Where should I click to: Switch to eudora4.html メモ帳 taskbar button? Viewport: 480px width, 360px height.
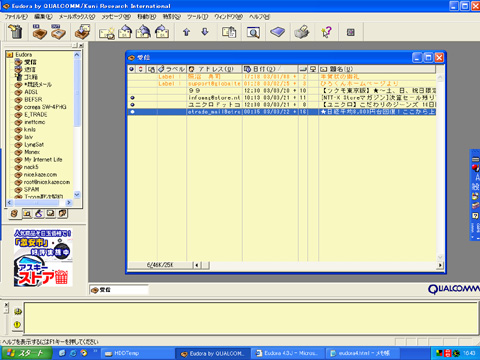click(x=363, y=353)
